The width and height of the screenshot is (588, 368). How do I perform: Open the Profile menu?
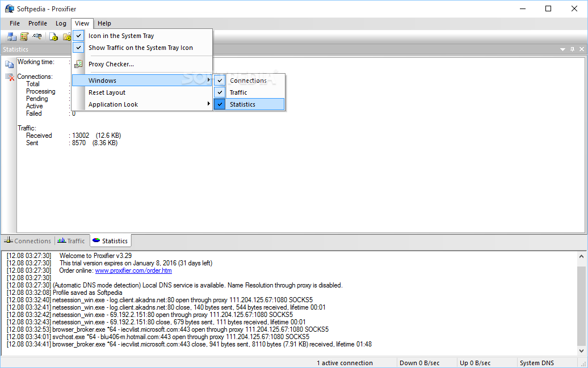(x=38, y=23)
